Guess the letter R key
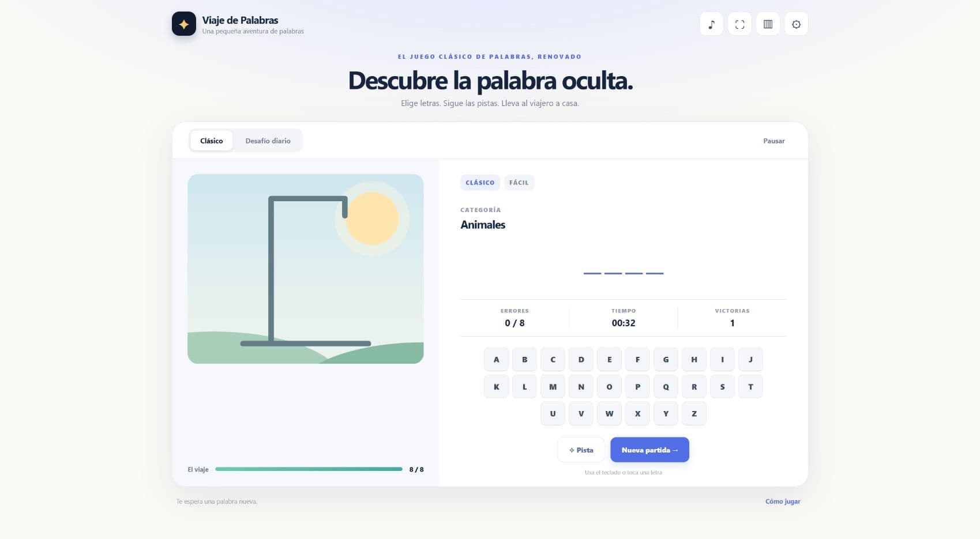The image size is (980, 539). 694,386
